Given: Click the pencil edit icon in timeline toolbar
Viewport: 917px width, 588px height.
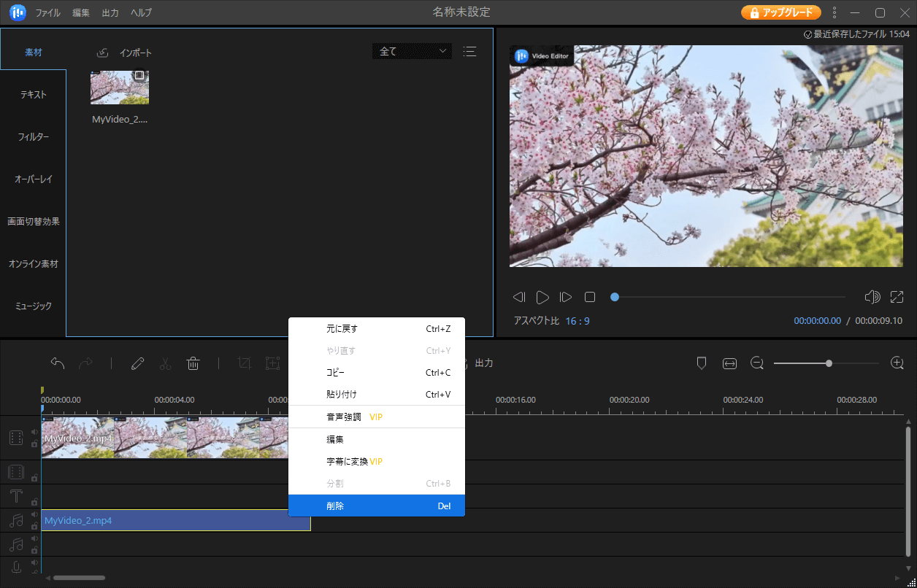Looking at the screenshot, I should [137, 363].
